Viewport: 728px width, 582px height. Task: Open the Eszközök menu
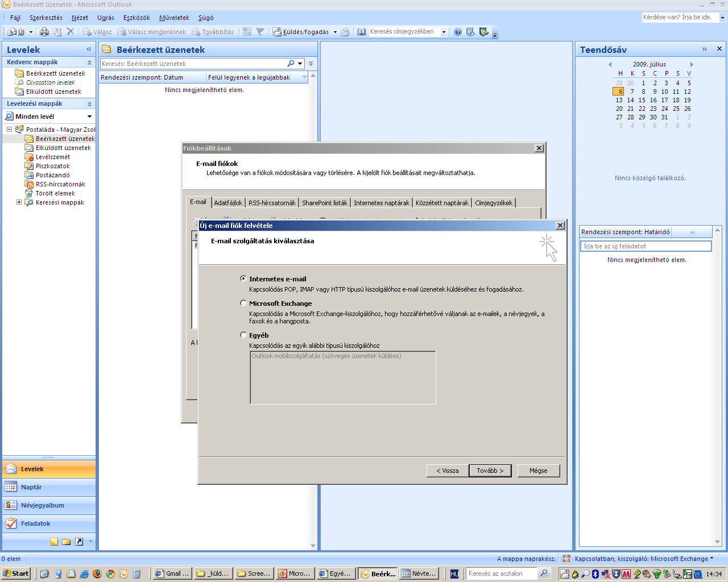coord(136,18)
